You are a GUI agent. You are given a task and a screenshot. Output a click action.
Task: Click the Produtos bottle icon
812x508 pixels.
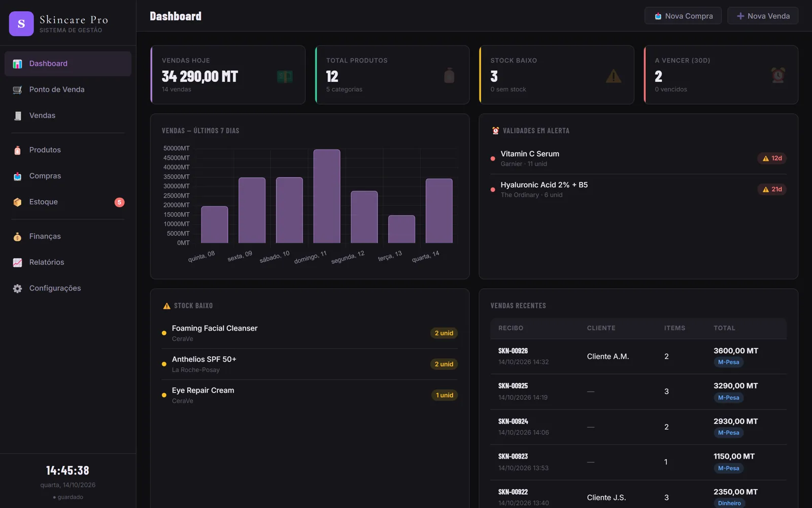[x=17, y=150]
